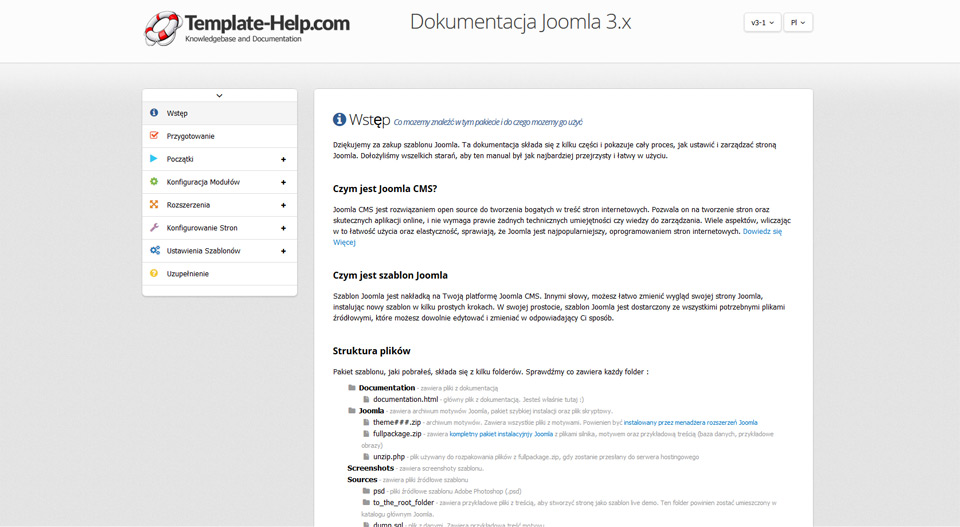Collapse the sidebar using top chevron
Viewport: 960px width, 527px height.
[219, 95]
